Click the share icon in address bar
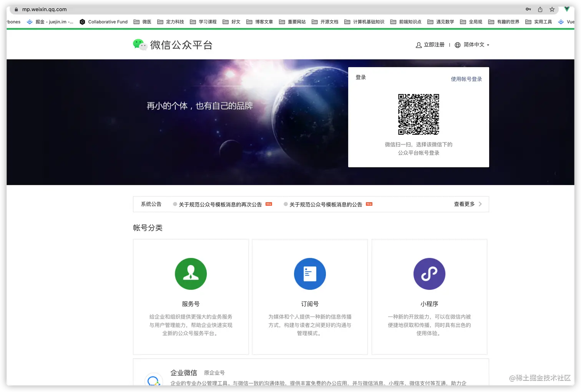The image size is (581, 392). point(540,9)
